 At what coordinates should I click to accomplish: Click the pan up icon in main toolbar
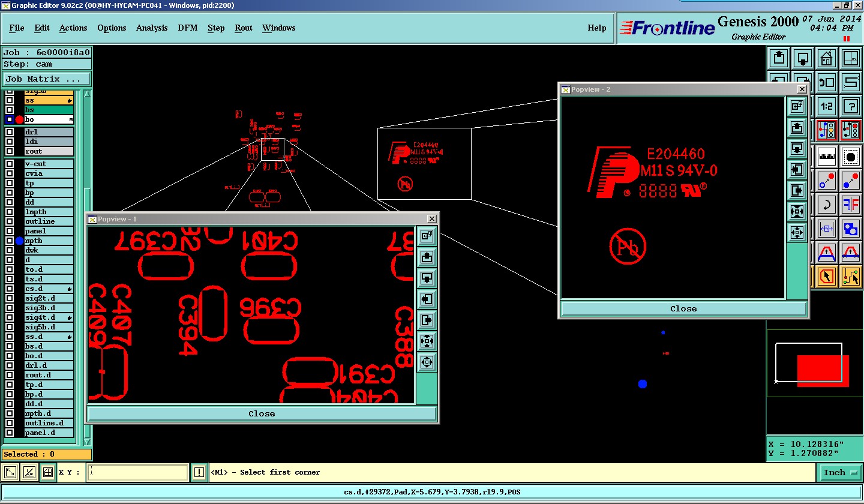coord(779,58)
